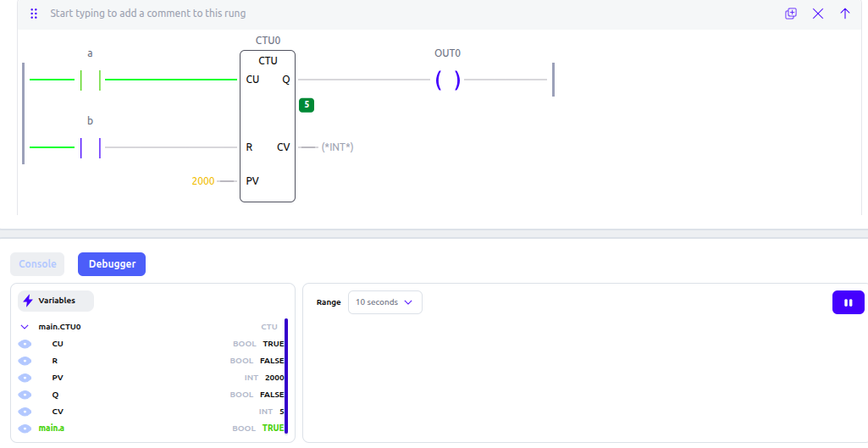Select the OUT0 coil symbol
Viewport: 868px width, 448px height.
447,80
